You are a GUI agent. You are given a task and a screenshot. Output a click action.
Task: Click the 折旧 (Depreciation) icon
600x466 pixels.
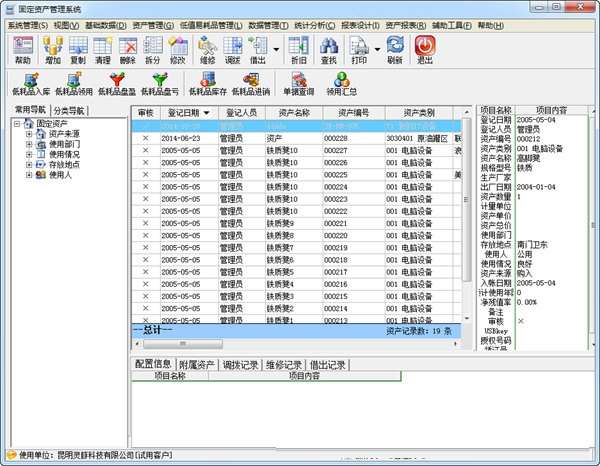(x=298, y=49)
